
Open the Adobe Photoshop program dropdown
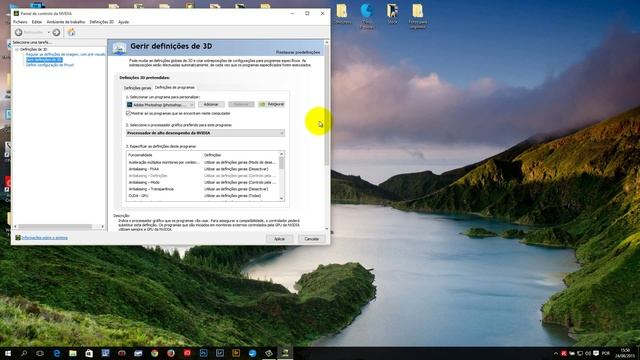(x=160, y=105)
